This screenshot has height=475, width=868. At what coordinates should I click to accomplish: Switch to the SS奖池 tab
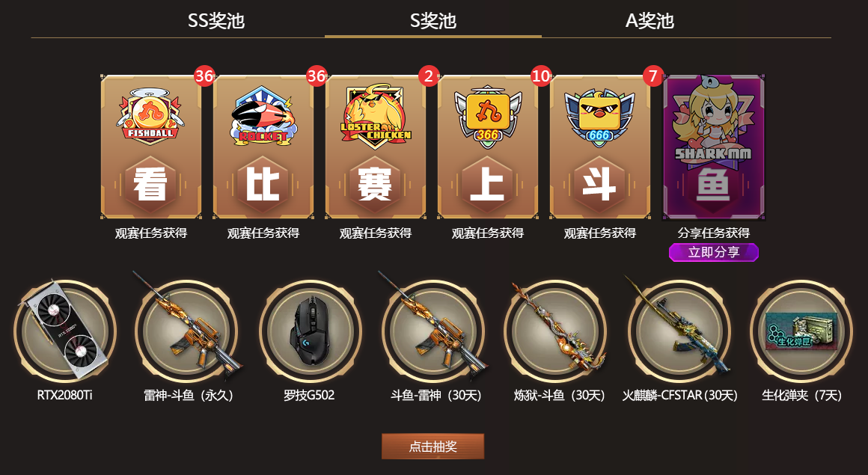tap(216, 20)
